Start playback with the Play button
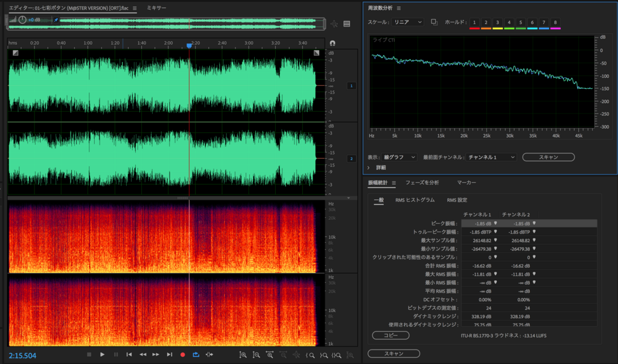Screen dimensions: 618x364 [103, 354]
